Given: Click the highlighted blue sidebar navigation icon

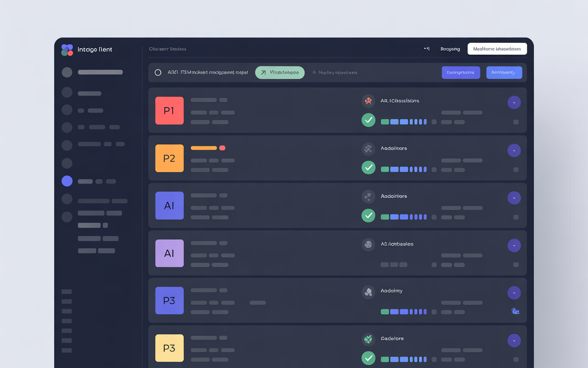Looking at the screenshot, I should (x=67, y=181).
